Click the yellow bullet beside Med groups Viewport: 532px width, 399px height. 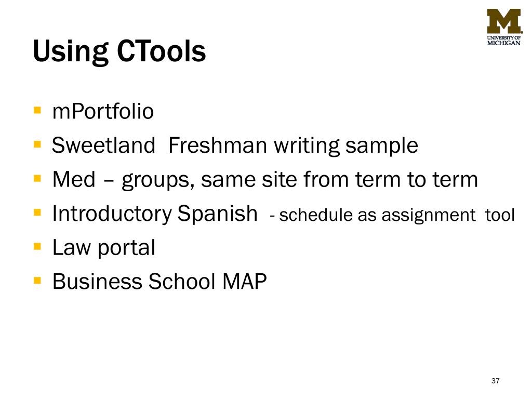click(x=37, y=179)
